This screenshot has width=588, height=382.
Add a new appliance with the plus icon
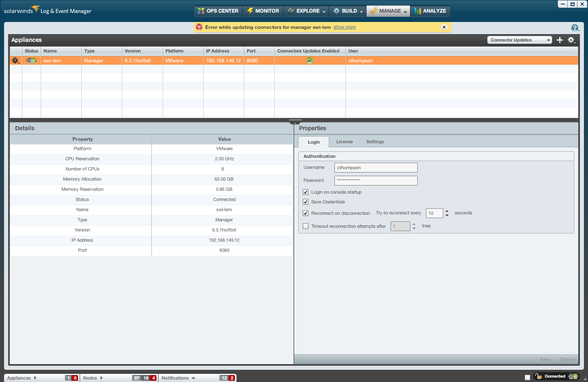click(x=560, y=40)
